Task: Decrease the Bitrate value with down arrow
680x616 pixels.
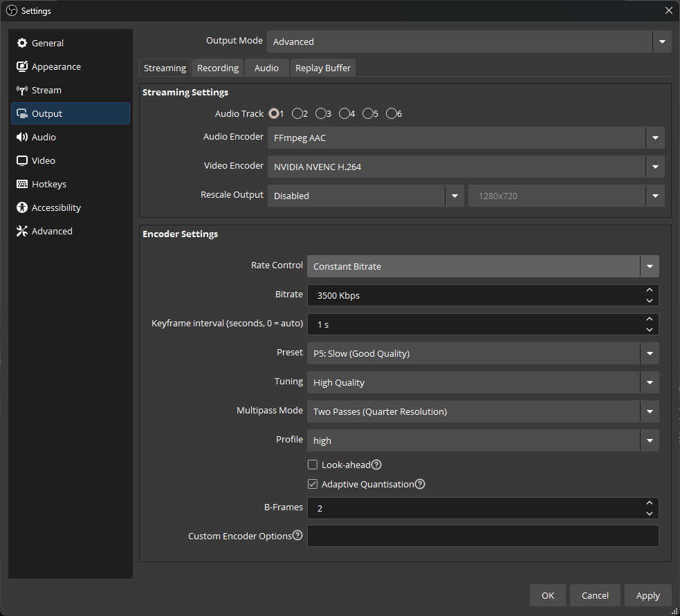Action: 649,301
